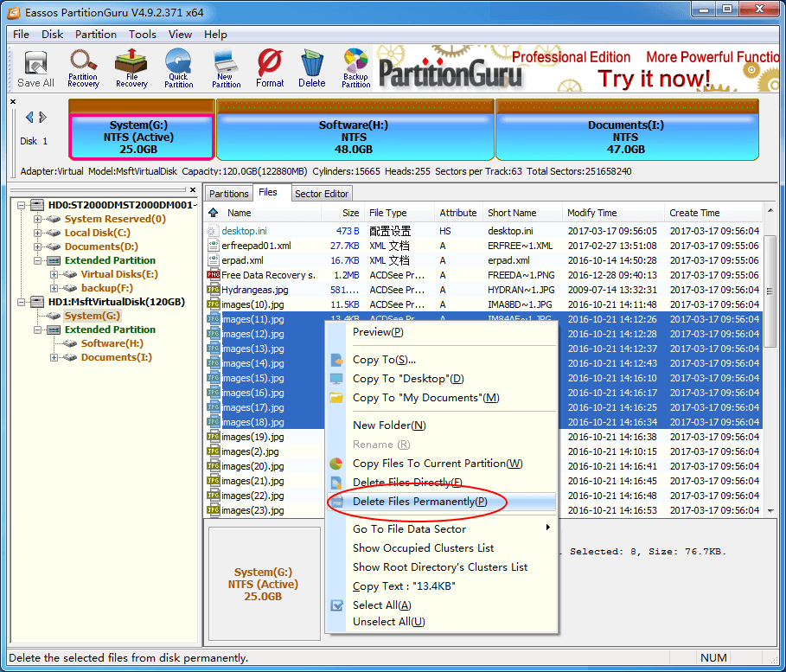Select the Software(H:) partition block
The height and width of the screenshot is (672, 786).
click(x=355, y=130)
